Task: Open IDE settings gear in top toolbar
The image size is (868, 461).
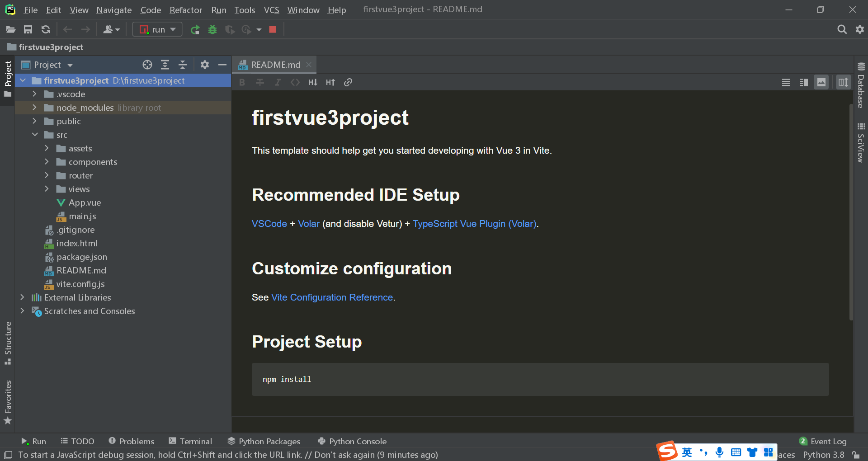Action: click(860, 29)
